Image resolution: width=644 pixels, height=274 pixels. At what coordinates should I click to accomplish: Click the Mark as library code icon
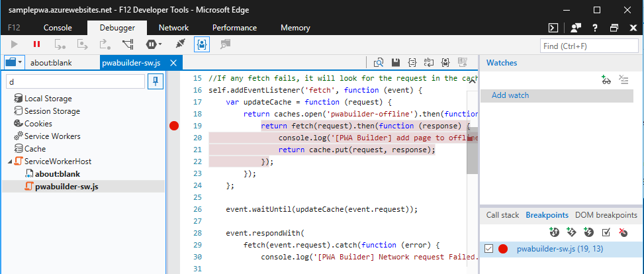445,62
